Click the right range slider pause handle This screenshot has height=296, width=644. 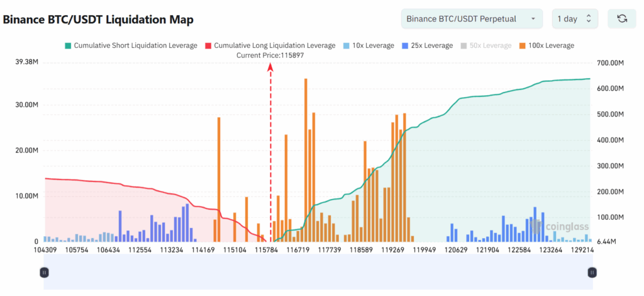pyautogui.click(x=592, y=271)
